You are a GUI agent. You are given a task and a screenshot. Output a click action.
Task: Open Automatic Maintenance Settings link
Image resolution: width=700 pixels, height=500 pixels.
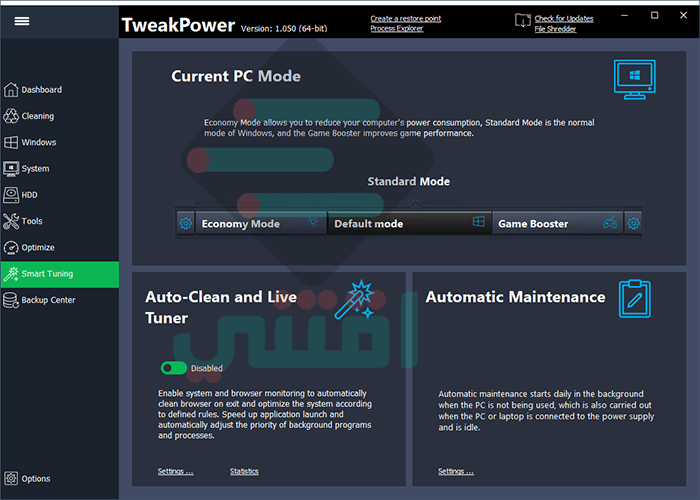456,471
